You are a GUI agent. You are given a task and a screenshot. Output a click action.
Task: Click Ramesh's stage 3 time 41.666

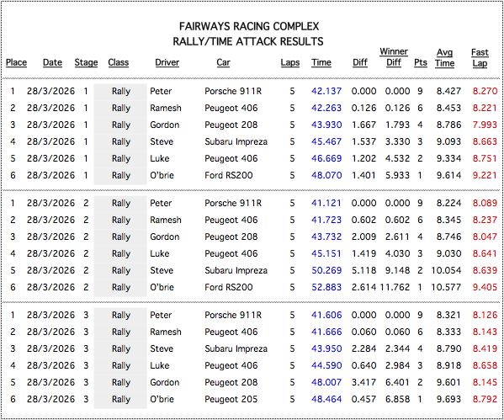(x=326, y=332)
